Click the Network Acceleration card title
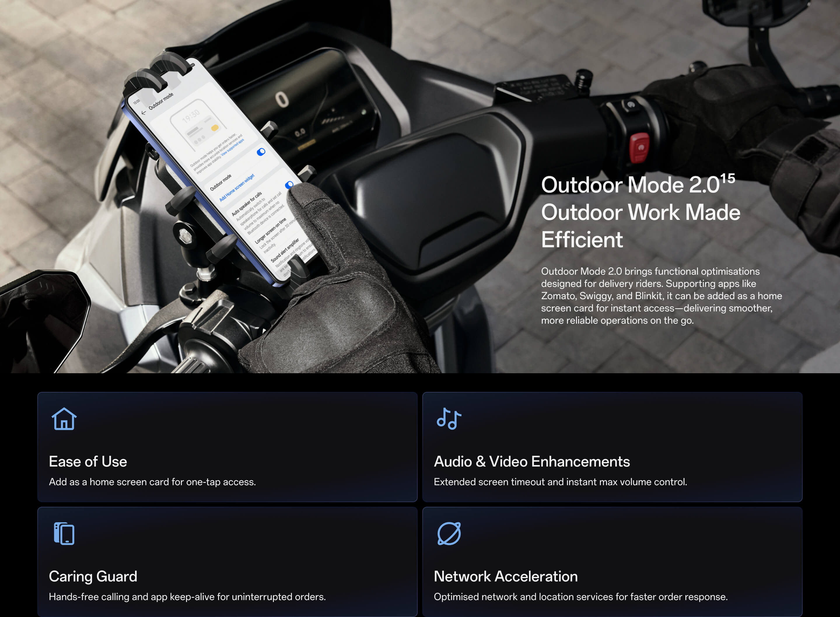This screenshot has height=617, width=840. pos(505,576)
